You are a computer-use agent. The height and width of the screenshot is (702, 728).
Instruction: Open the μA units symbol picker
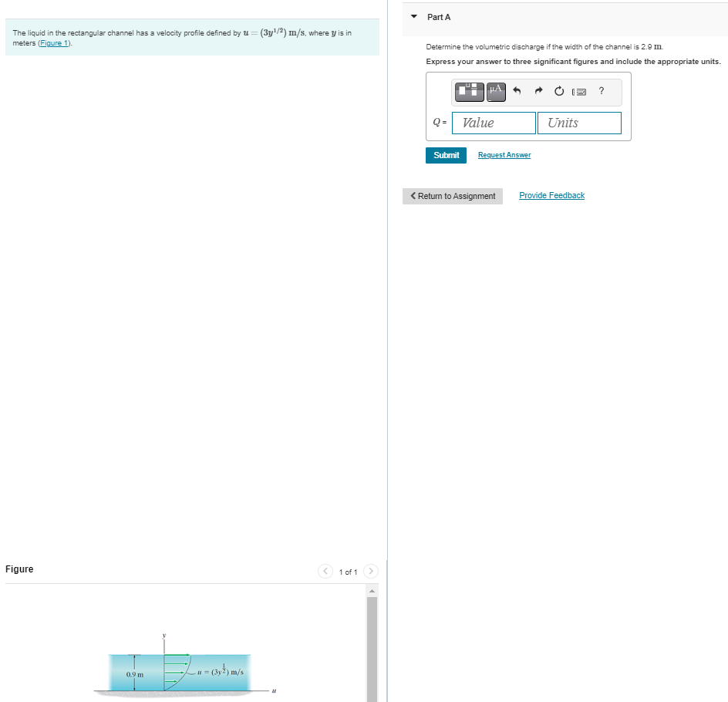495,91
